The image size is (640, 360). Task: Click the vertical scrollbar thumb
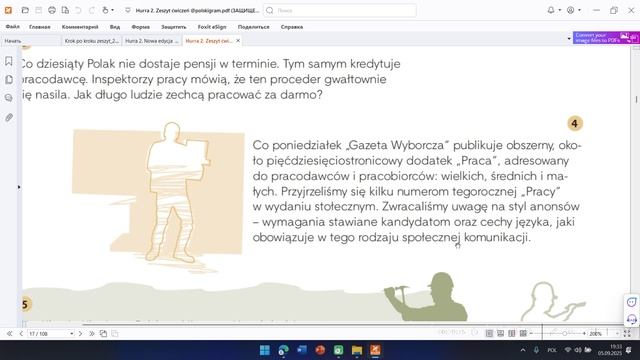[636, 99]
